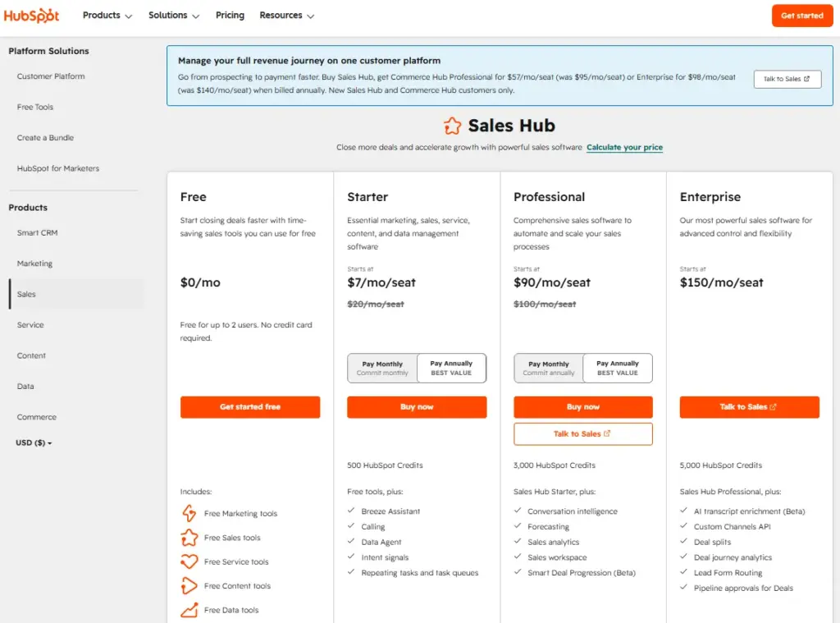Click the Free Sales tools star icon
This screenshot has height=623, width=840.
pyautogui.click(x=189, y=537)
